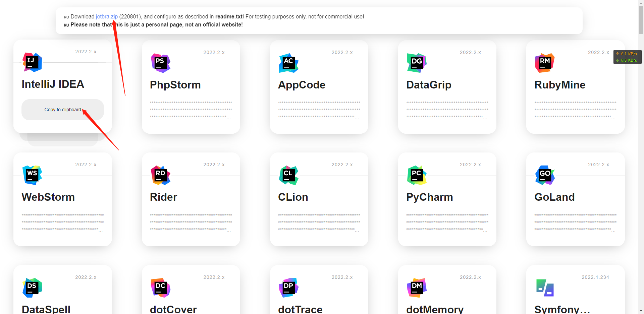644x314 pixels.
Task: Click the 2022.2.x version on IntelliJ IDEA card
Action: click(x=86, y=52)
